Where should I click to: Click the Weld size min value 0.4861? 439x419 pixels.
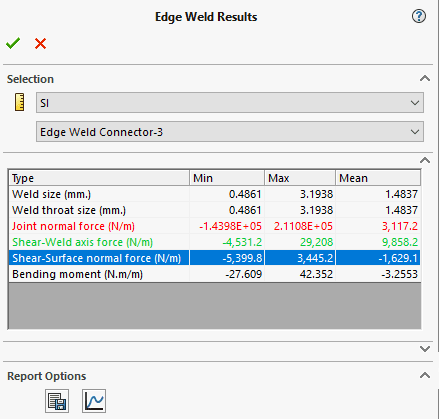pyautogui.click(x=245, y=194)
